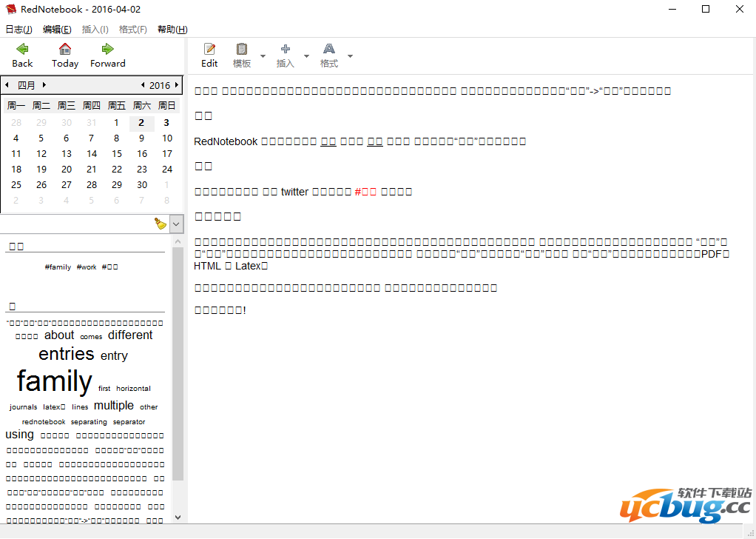Expand the 模板 dropdown arrow
Viewport: 756px width, 539px height.
[263, 56]
